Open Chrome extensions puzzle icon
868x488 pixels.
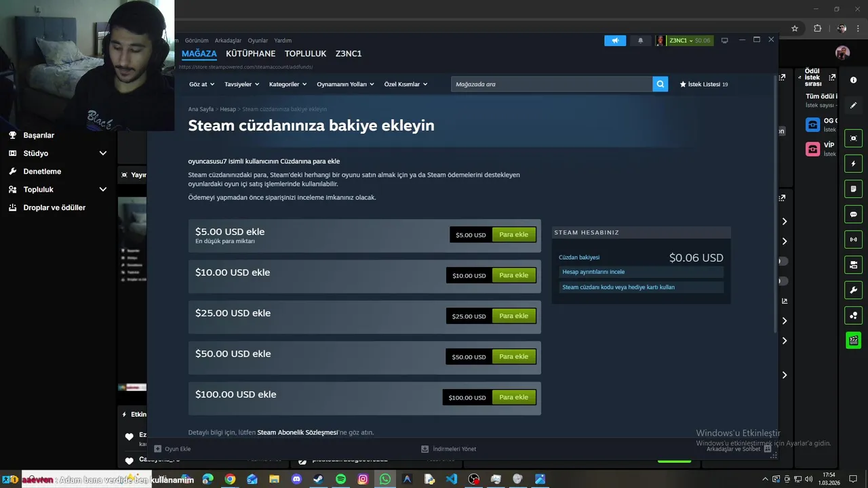817,28
